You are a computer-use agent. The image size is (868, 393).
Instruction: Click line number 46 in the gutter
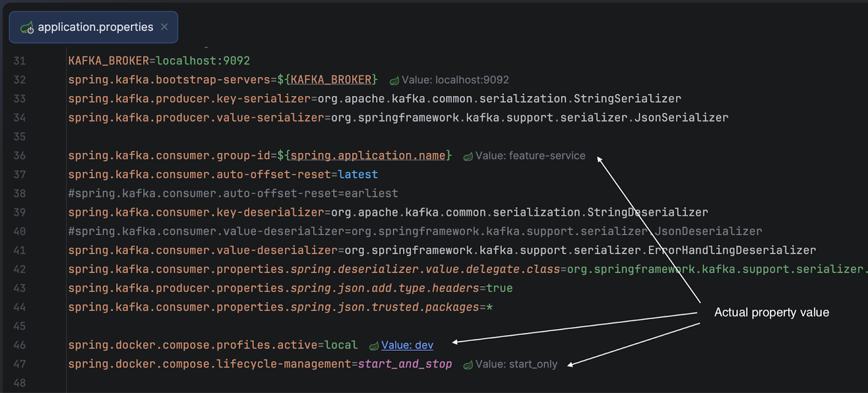tap(20, 345)
